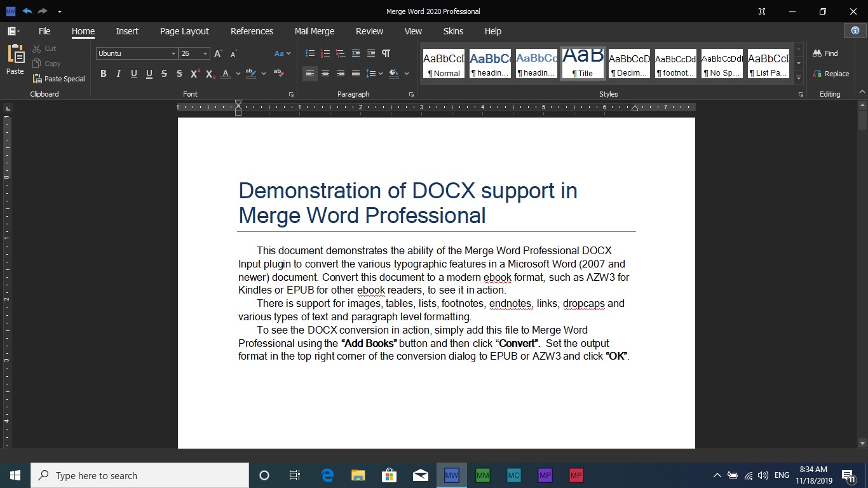This screenshot has width=868, height=488.
Task: Switch to the Insert tab
Action: click(127, 31)
